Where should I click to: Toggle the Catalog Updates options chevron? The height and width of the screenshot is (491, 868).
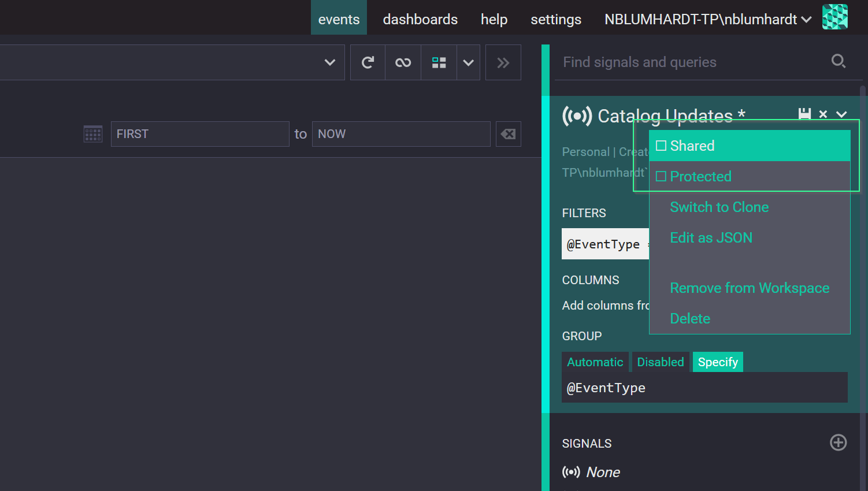(x=841, y=114)
